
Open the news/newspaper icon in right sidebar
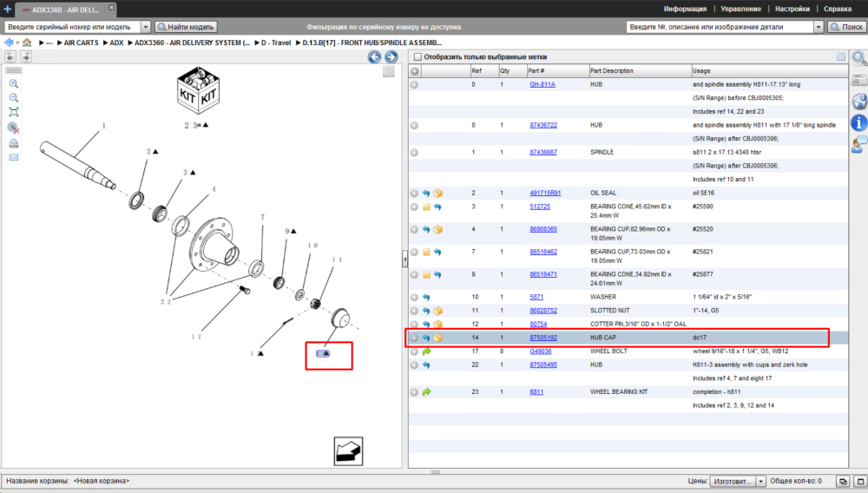pyautogui.click(x=859, y=80)
